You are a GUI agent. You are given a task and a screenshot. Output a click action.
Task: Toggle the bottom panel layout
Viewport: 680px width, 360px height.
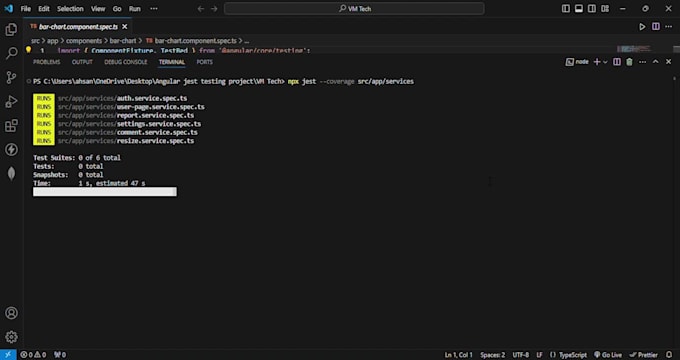tap(579, 9)
